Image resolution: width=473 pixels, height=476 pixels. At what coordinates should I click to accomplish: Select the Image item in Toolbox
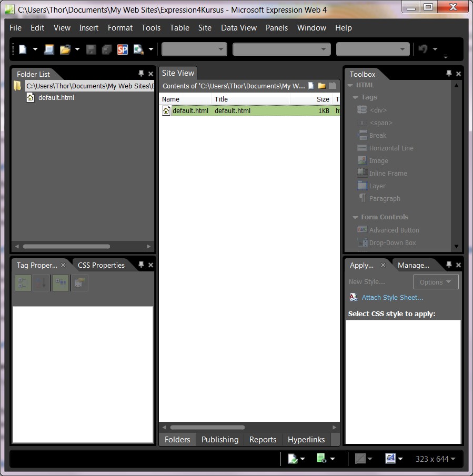(373, 160)
